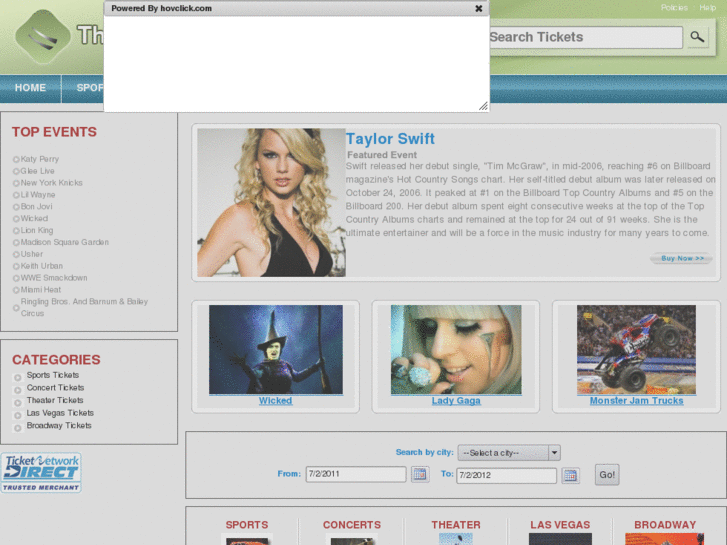The height and width of the screenshot is (545, 727).
Task: Click the CONCERTS section heading
Action: pos(351,525)
